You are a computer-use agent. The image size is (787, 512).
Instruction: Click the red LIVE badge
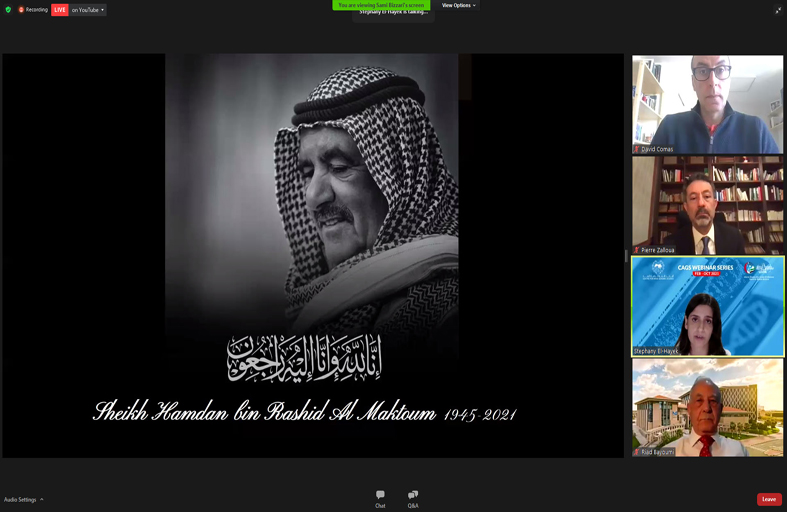click(60, 9)
